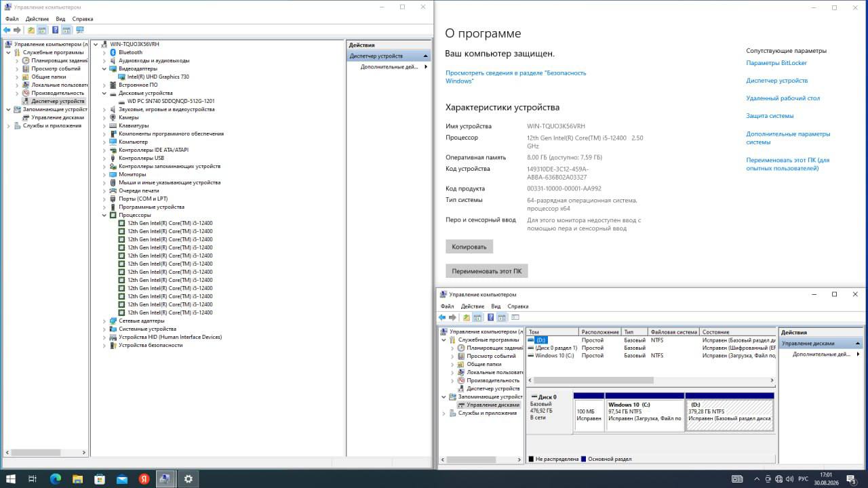
Task: Launch Microsoft Edge from the taskbar
Action: (x=56, y=479)
